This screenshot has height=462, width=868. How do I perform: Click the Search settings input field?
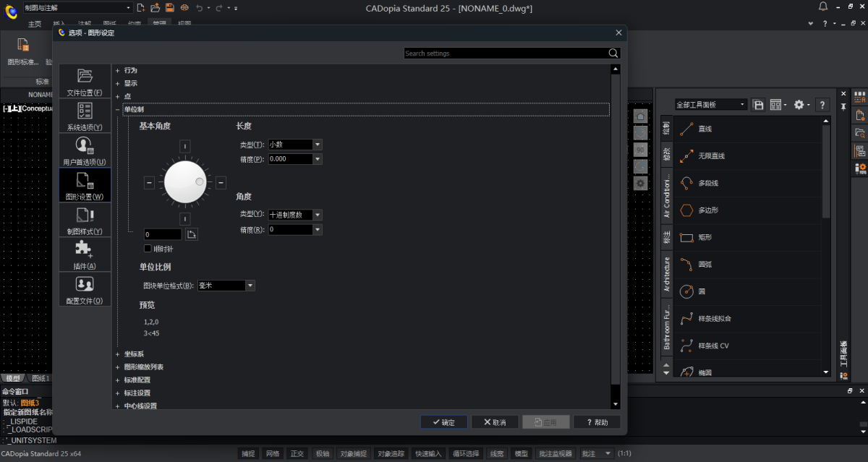click(505, 54)
